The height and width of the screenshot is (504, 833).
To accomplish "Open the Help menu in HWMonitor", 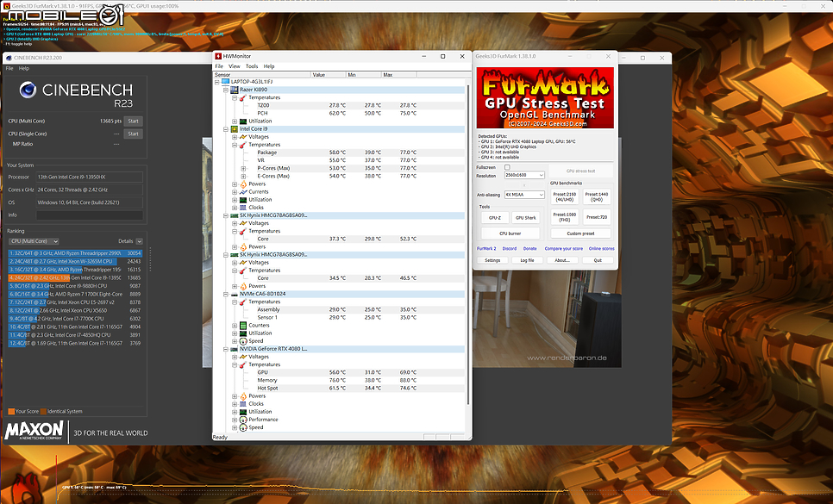I will tap(269, 66).
